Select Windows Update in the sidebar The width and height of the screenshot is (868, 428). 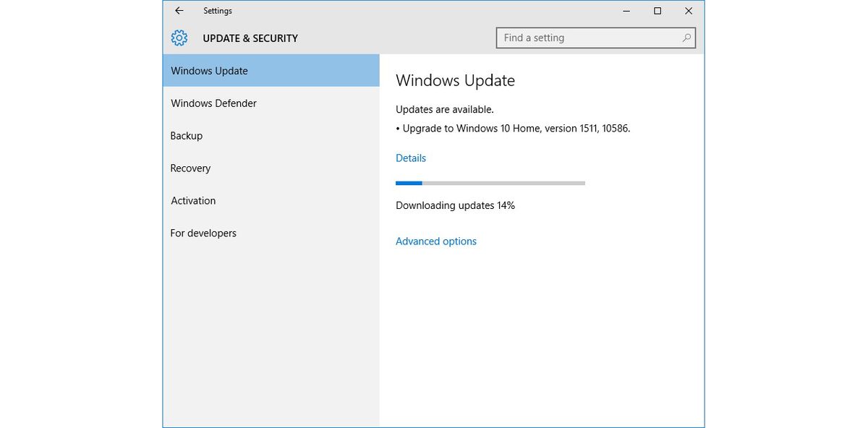pyautogui.click(x=209, y=70)
